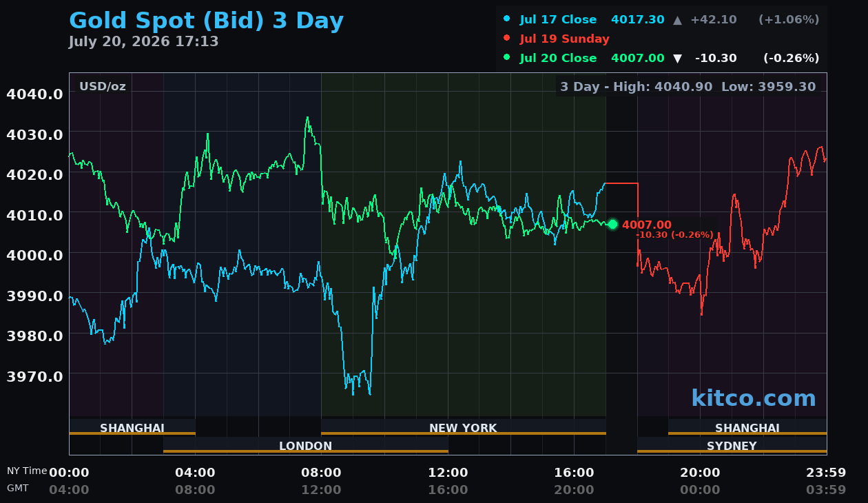Click the 04:00 NY time tick label
This screenshot has width=868, height=503.
[195, 473]
